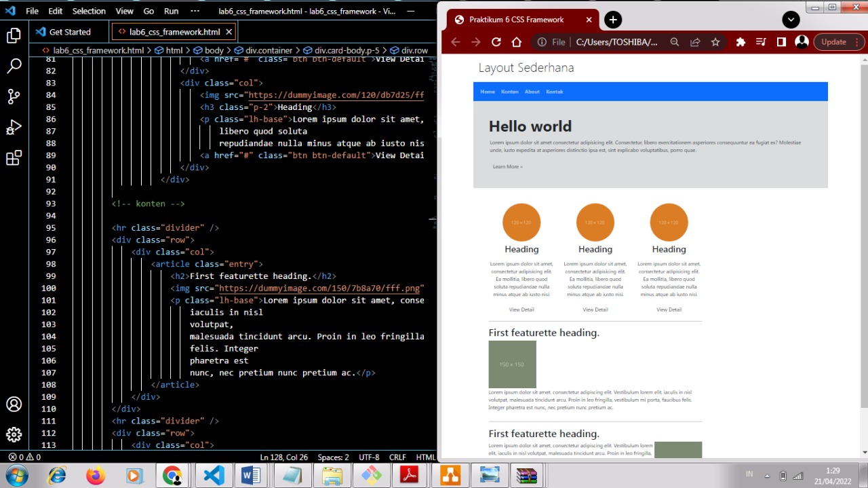Viewport: 868px width, 488px height.
Task: Open the Manage gear menu
Action: (x=14, y=434)
